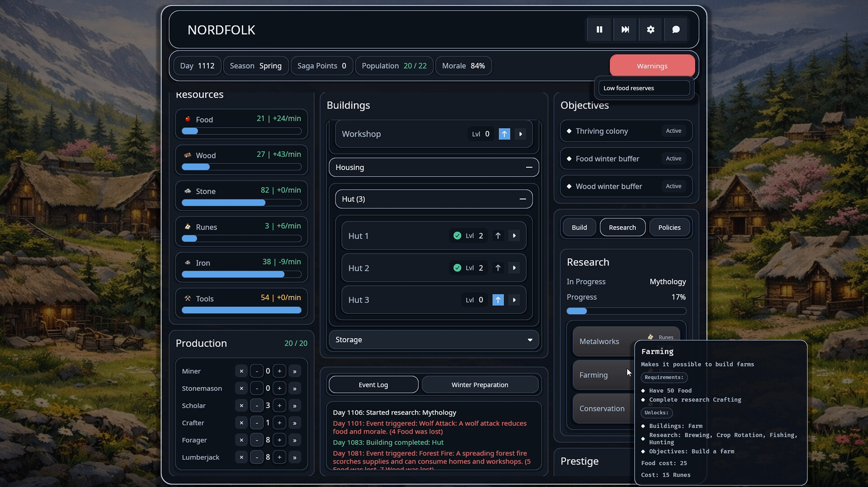Upgrade Hut 3 with blue arrow
Screen dimensions: 868x487
click(x=498, y=300)
